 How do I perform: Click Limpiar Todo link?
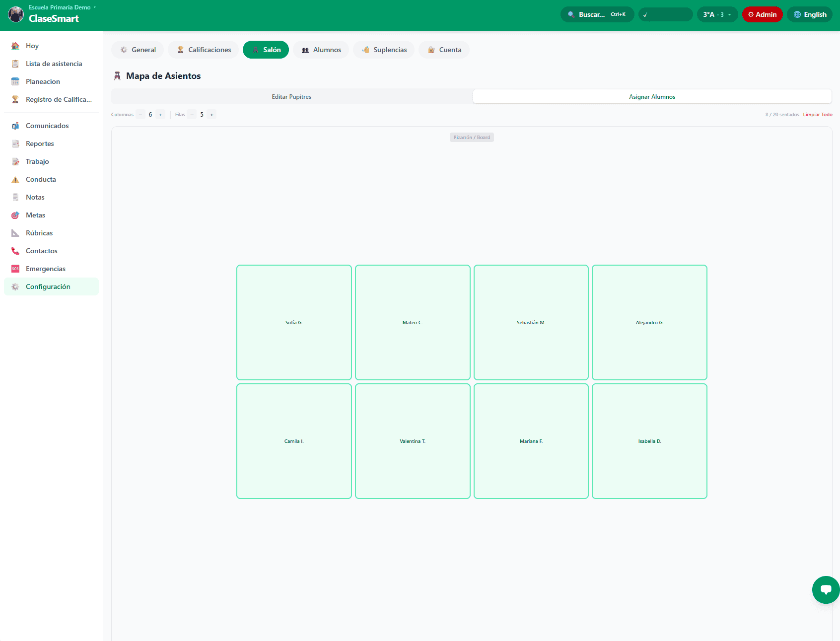click(818, 115)
